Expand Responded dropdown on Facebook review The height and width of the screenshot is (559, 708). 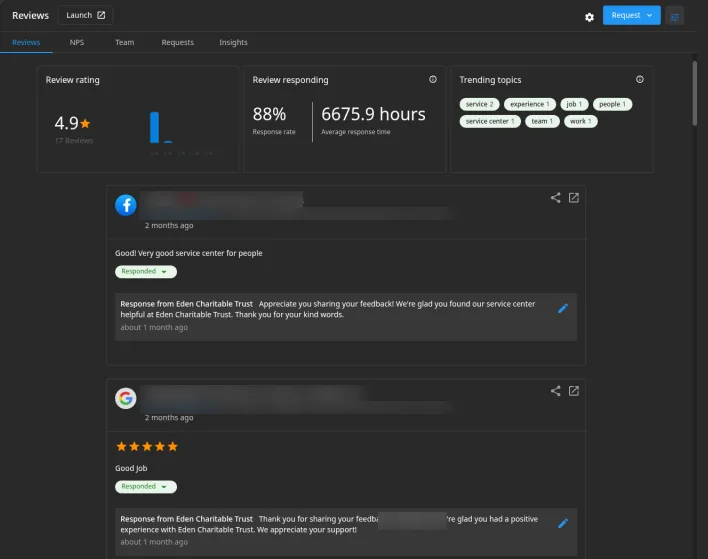[x=146, y=271]
